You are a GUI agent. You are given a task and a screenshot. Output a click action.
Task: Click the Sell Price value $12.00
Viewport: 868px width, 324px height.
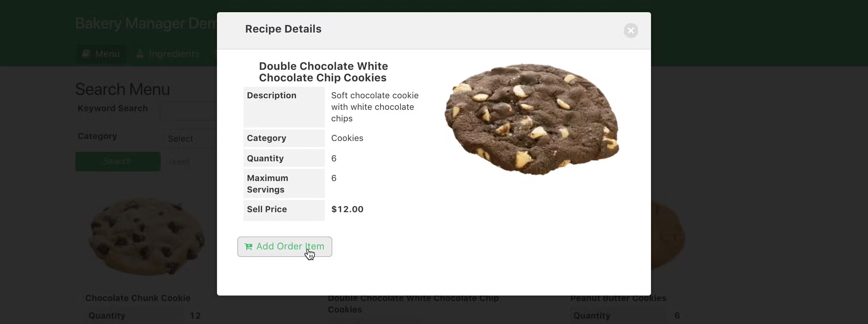tap(347, 209)
